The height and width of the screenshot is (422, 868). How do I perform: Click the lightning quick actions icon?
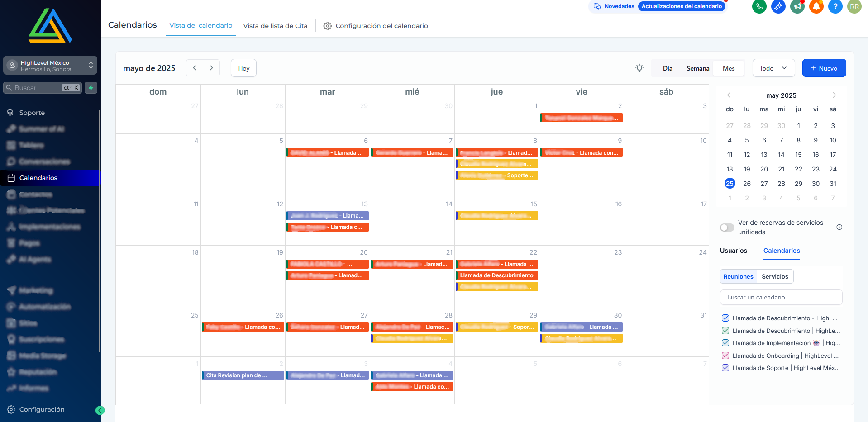[x=91, y=88]
